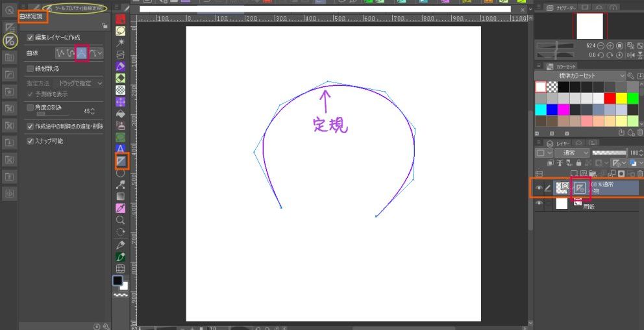Select the Auto select magic wand tool
The height and width of the screenshot is (330, 644).
click(120, 43)
